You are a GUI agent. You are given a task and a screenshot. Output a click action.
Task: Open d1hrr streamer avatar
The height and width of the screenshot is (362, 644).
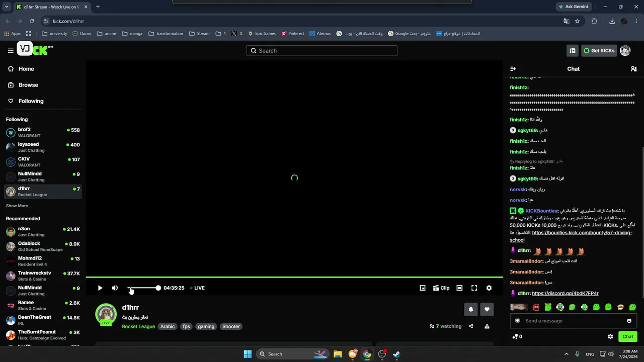pos(106,314)
